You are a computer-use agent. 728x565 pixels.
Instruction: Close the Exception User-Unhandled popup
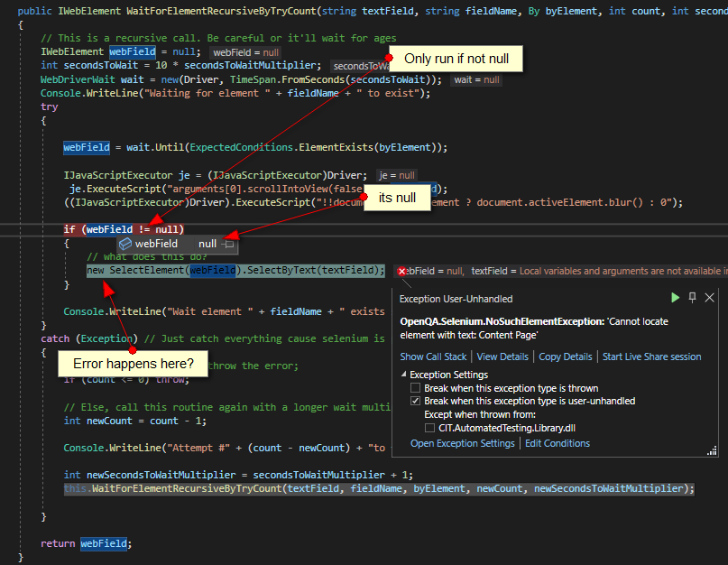point(709,298)
